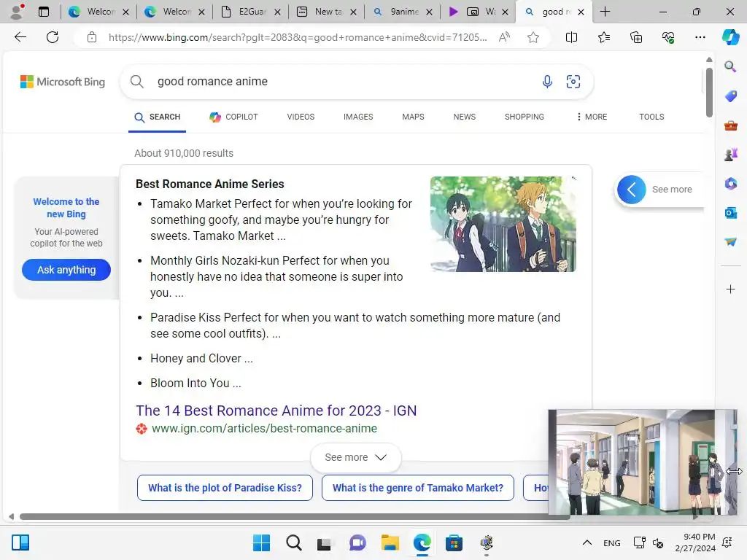The image size is (747, 560).
Task: Switch to the COPILOT tab
Action: coord(234,117)
